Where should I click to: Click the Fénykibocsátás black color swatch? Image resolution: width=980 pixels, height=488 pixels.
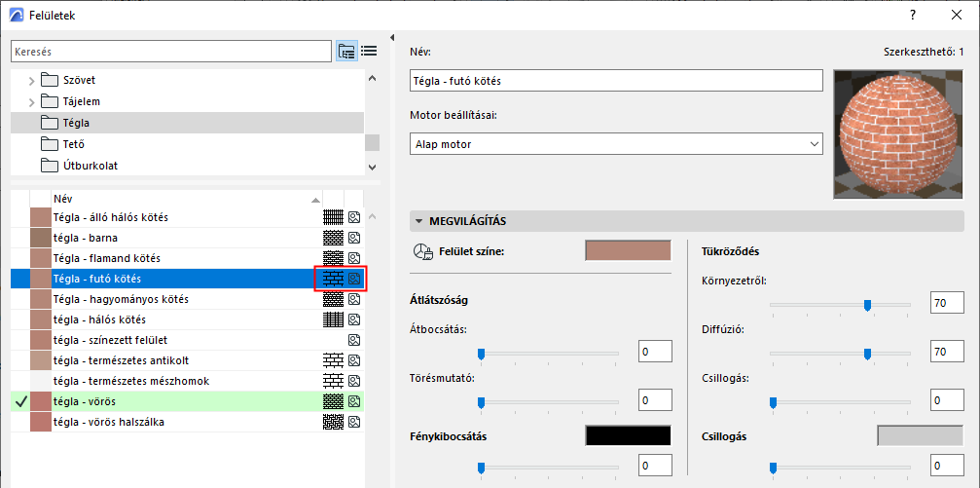coord(628,435)
